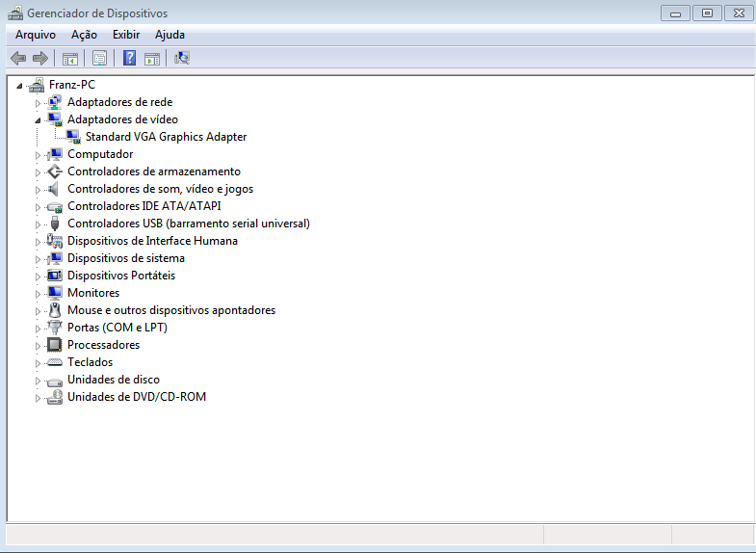Collapse Adaptadores de vídeo
This screenshot has width=756, height=553.
click(38, 120)
